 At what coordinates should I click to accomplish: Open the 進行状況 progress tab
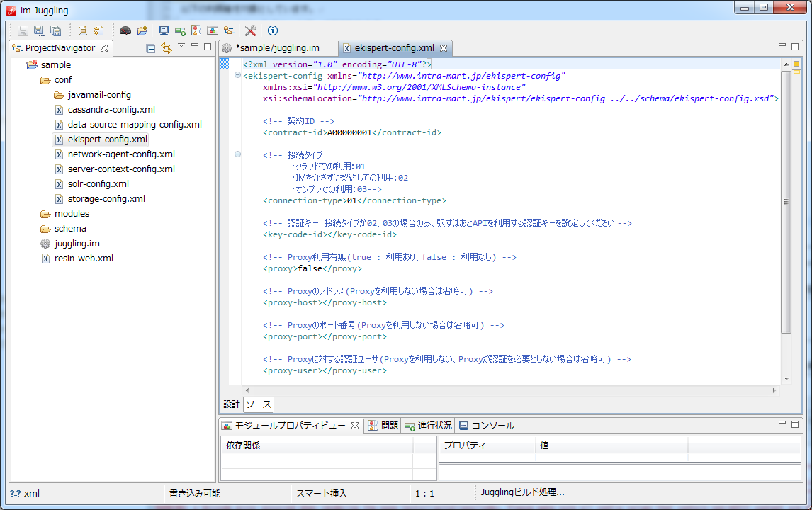(x=428, y=426)
